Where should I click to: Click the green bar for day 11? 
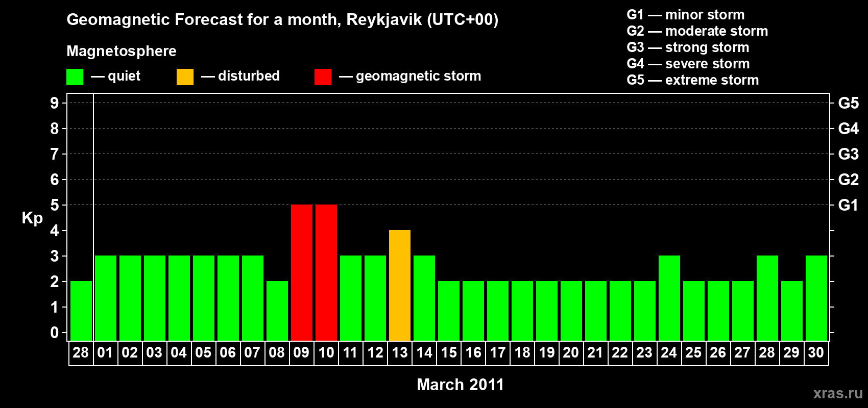coord(351,298)
